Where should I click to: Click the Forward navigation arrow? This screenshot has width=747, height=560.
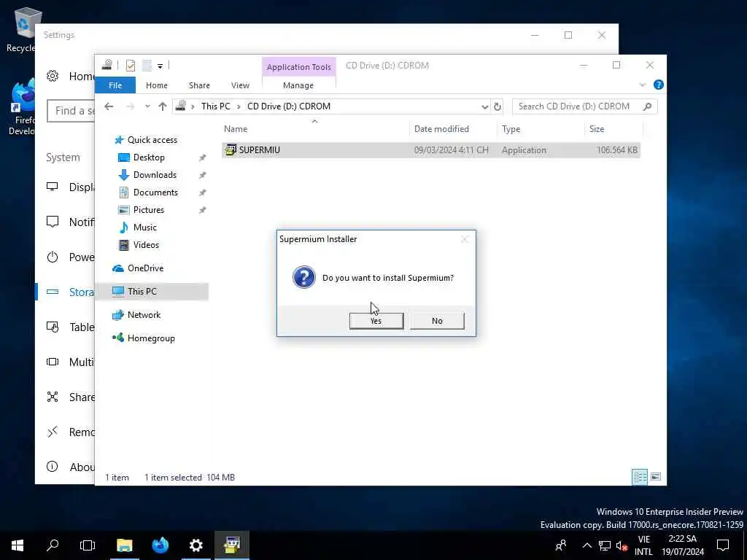click(130, 106)
